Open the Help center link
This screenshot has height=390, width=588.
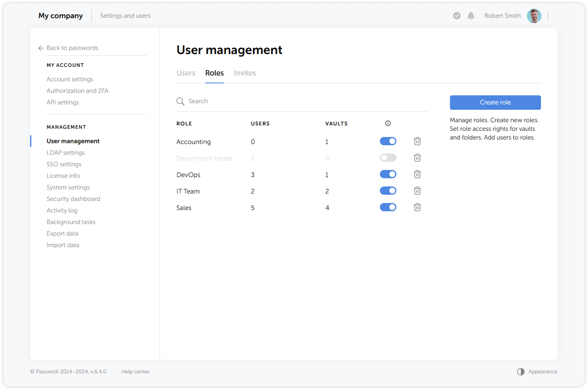click(135, 372)
